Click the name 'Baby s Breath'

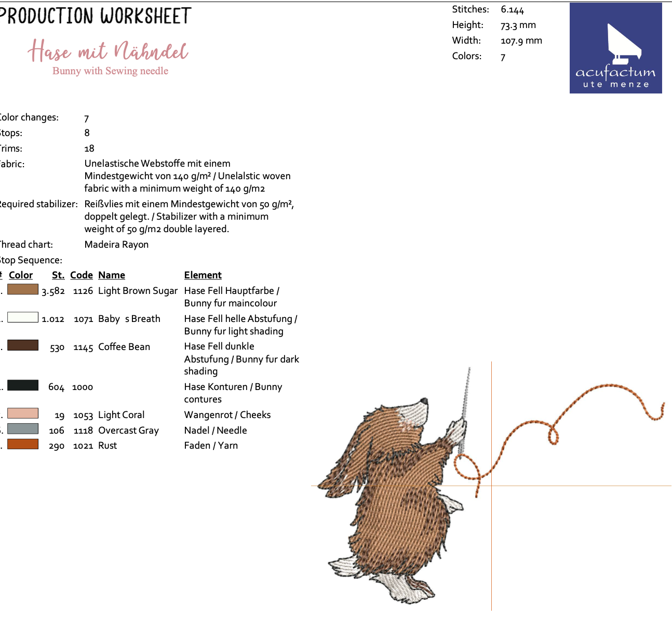(129, 319)
